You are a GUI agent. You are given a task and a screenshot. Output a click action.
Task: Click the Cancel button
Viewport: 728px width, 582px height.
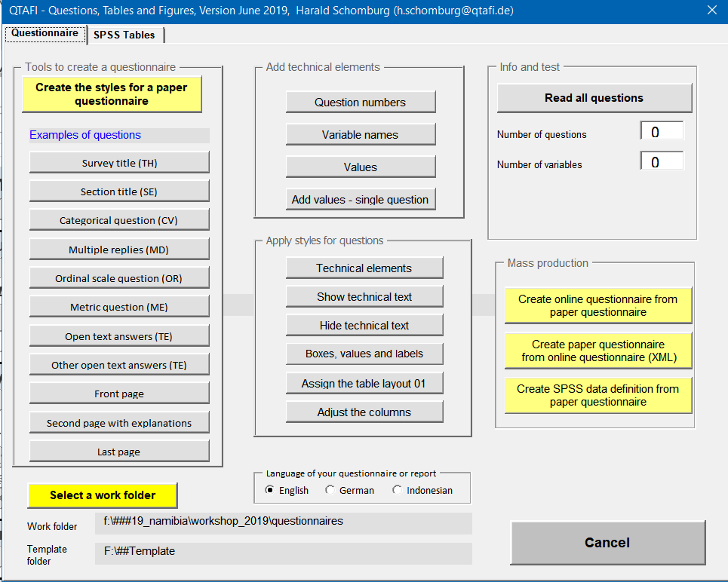tap(608, 543)
